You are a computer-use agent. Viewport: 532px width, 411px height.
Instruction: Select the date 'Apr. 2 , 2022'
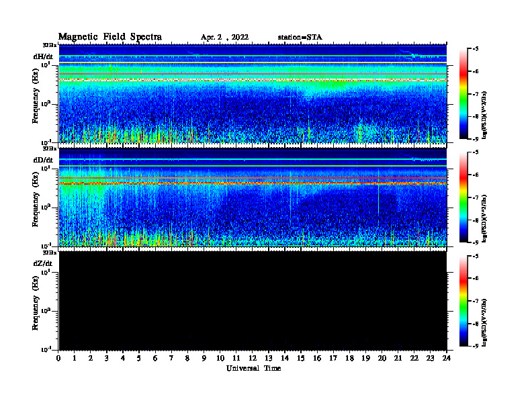(224, 38)
